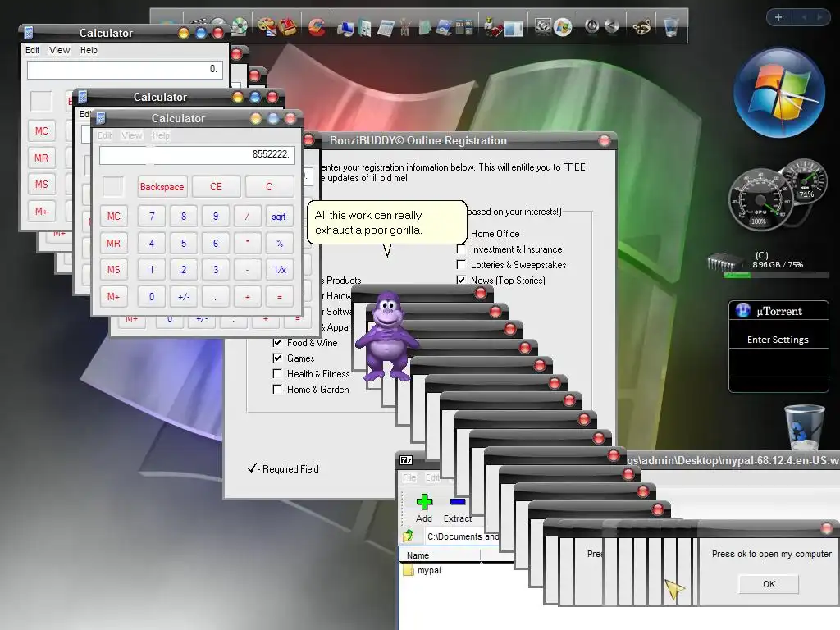Click the Bonzi speech balloon text
The width and height of the screenshot is (840, 630).
point(368,222)
